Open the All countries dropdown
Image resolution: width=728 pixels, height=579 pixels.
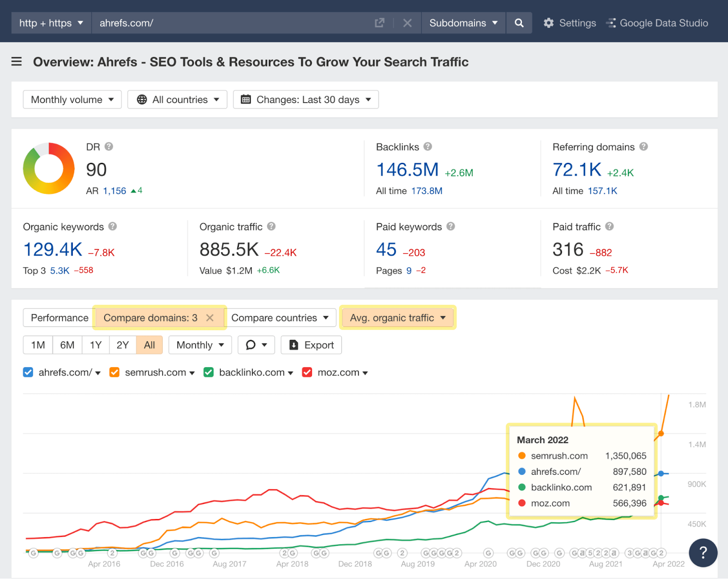click(177, 99)
